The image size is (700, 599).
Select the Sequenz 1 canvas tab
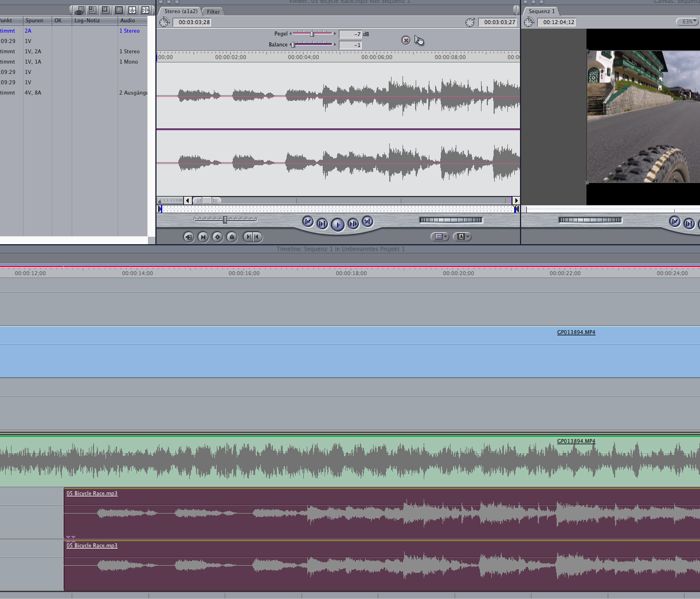tap(541, 11)
